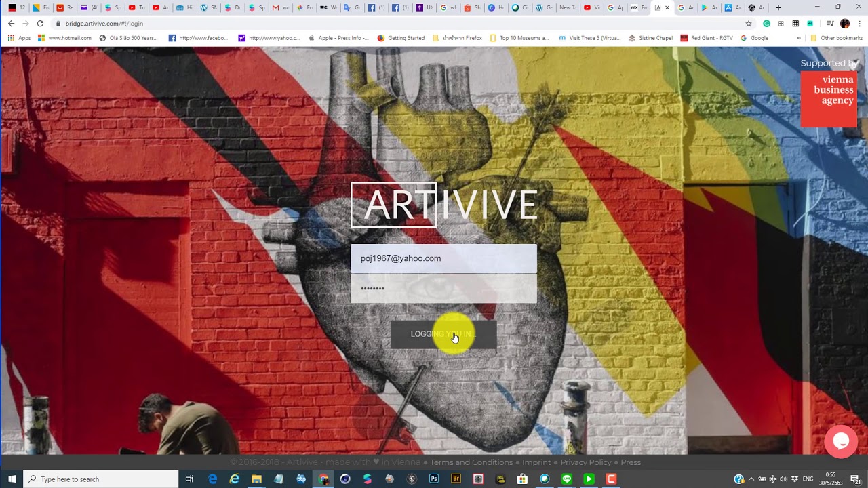
Task: Open the volume control in system tray
Action: [x=783, y=479]
